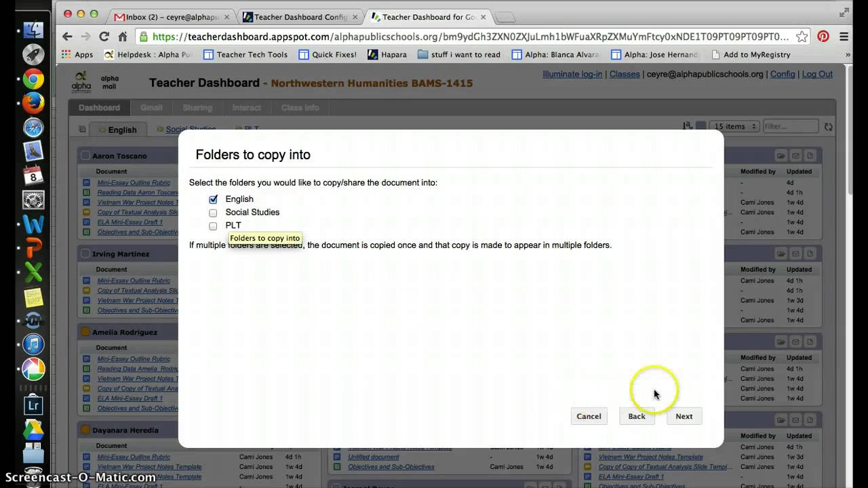Open Launchpad rocket icon in dock
The height and width of the screenshot is (488, 868).
[x=33, y=54]
